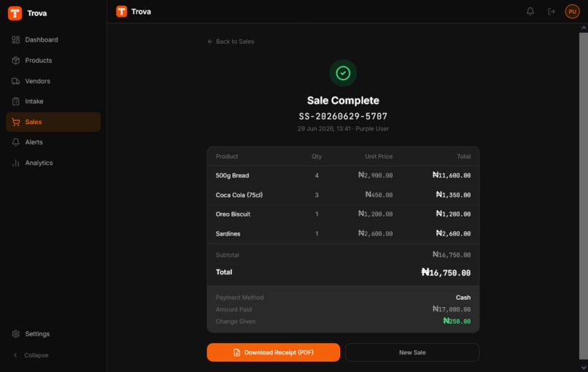Click the Product column header
The height and width of the screenshot is (372, 588).
click(227, 156)
